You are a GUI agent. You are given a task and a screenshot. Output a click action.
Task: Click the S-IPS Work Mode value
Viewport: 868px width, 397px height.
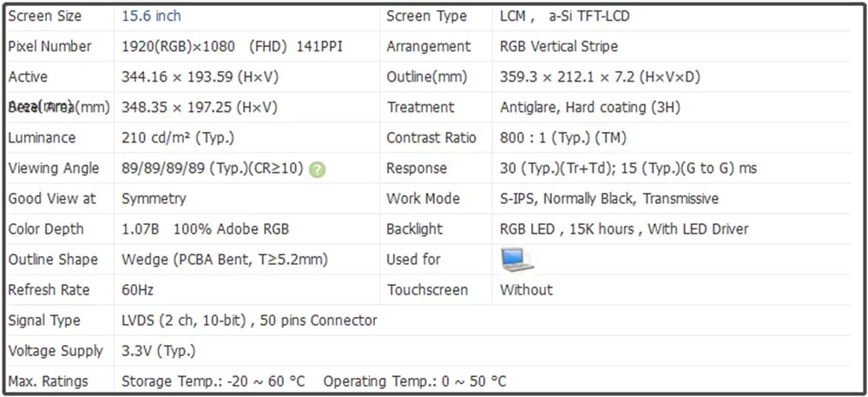point(609,199)
